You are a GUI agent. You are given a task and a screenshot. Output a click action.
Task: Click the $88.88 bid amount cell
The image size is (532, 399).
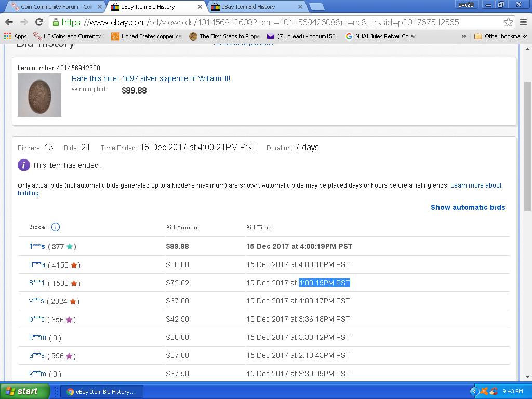tap(178, 264)
